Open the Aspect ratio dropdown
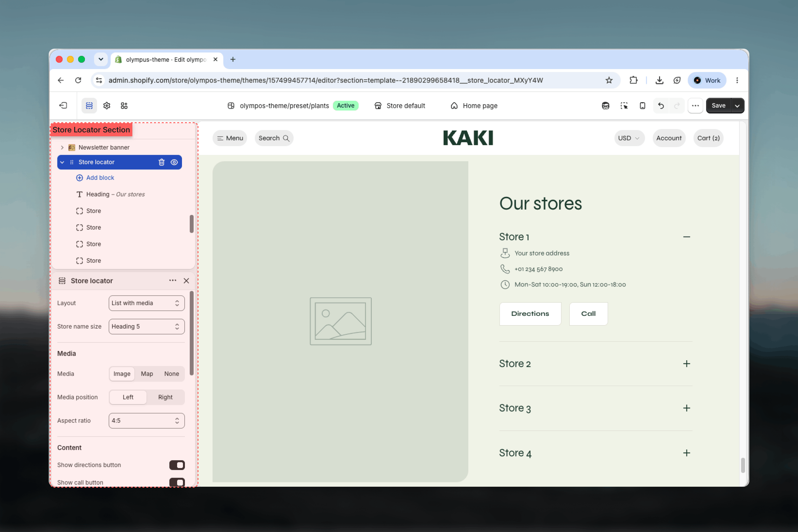The image size is (798, 532). (x=146, y=420)
